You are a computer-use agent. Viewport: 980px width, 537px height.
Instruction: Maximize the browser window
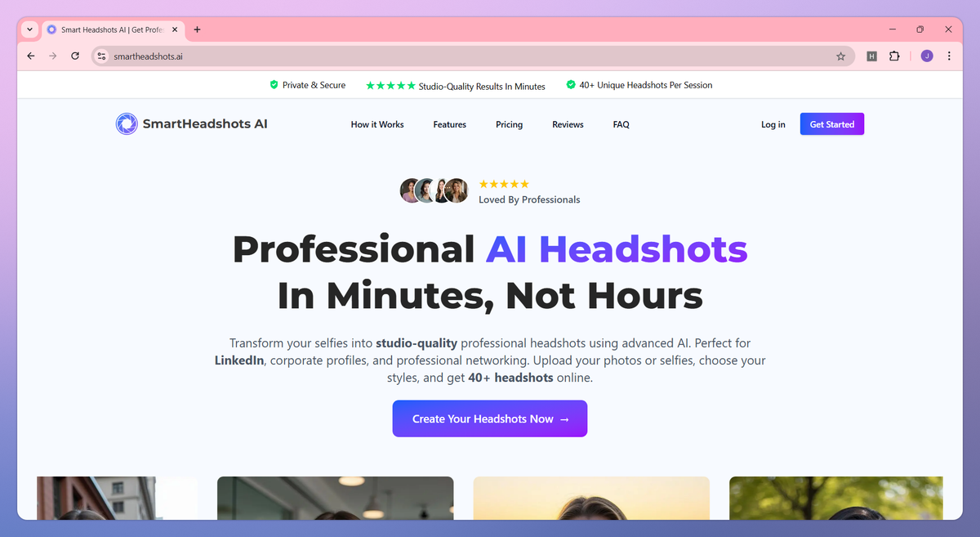(x=920, y=29)
